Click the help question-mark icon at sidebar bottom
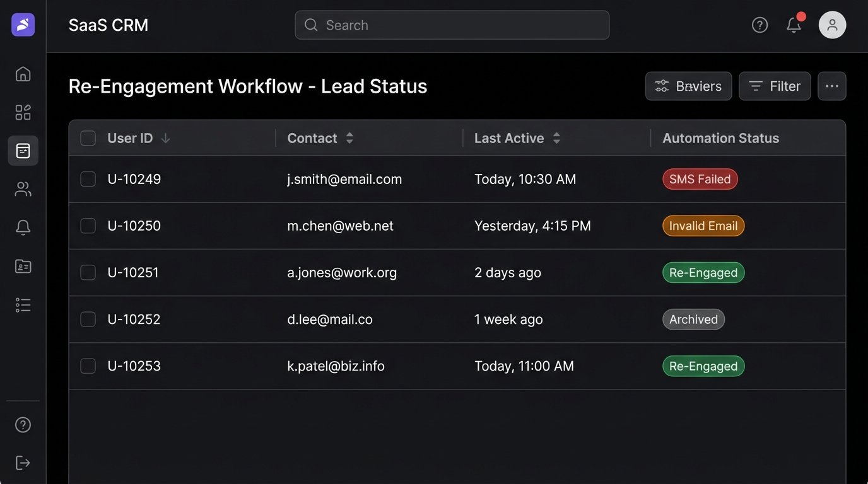This screenshot has width=868, height=484. 23,424
